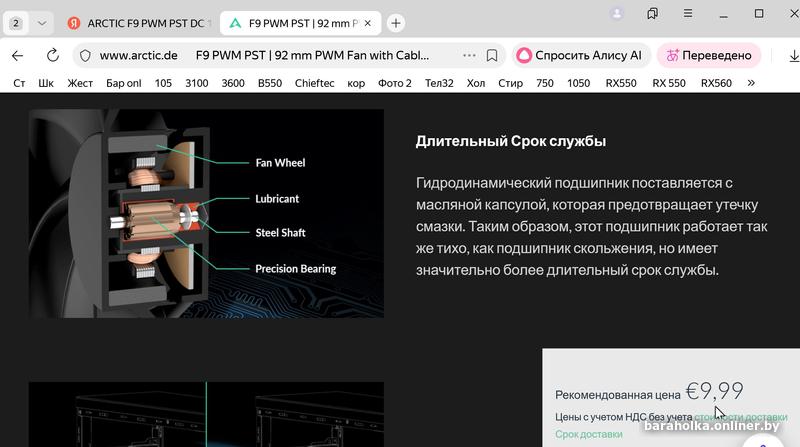Viewport: 800px width, 447px height.
Task: Open the Срок доставки link
Action: point(589,434)
